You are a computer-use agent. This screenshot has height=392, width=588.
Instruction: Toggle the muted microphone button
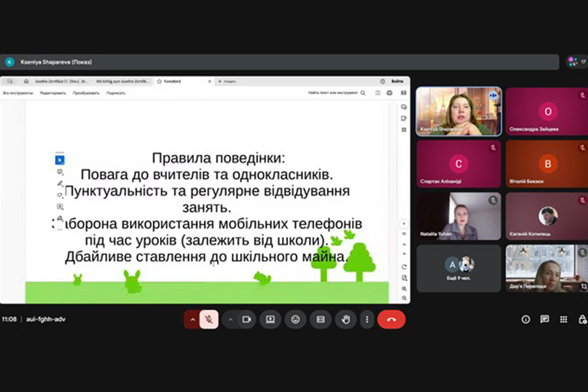(x=209, y=319)
